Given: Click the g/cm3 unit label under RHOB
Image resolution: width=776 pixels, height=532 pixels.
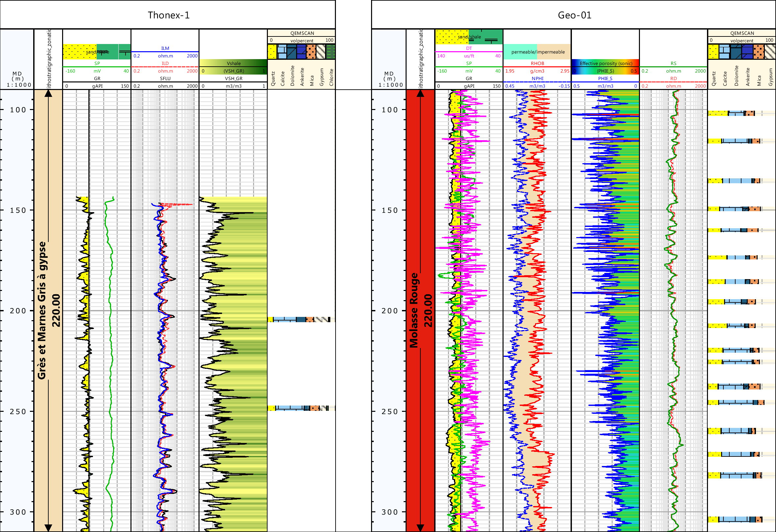Looking at the screenshot, I should point(537,71).
